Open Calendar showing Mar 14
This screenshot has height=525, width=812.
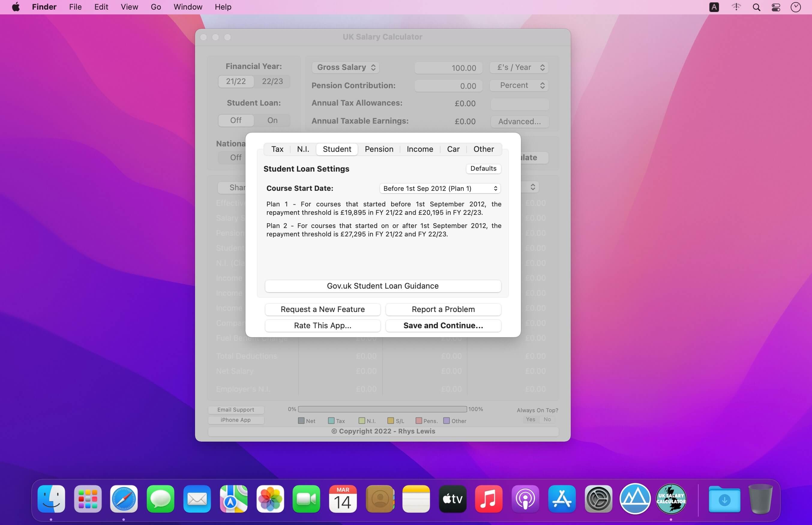[x=343, y=499]
